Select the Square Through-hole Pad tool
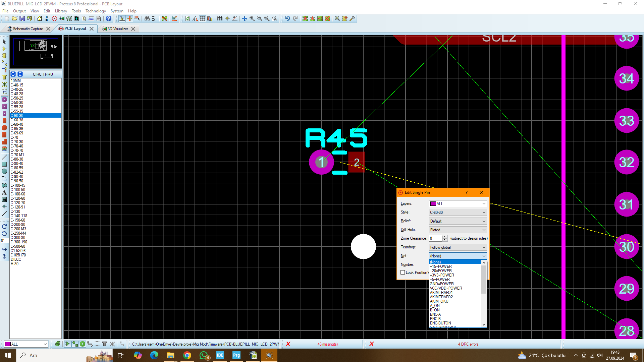Screen dimensions: 644x362 tap(4, 107)
